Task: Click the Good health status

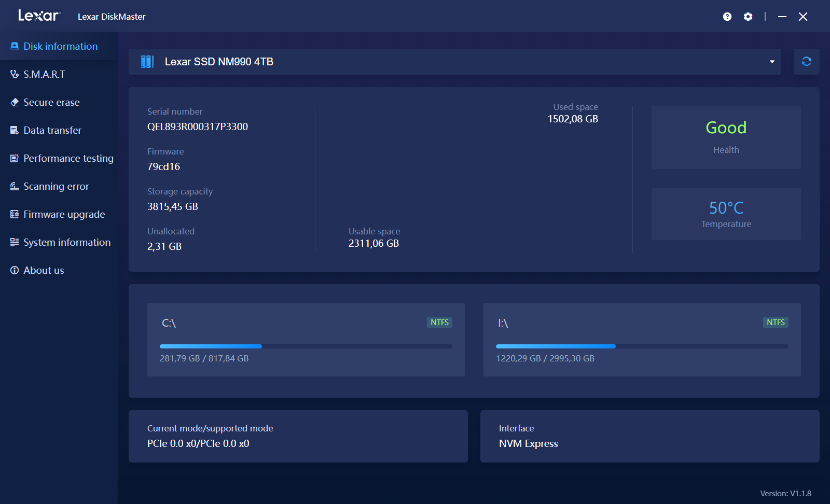Action: (x=726, y=128)
